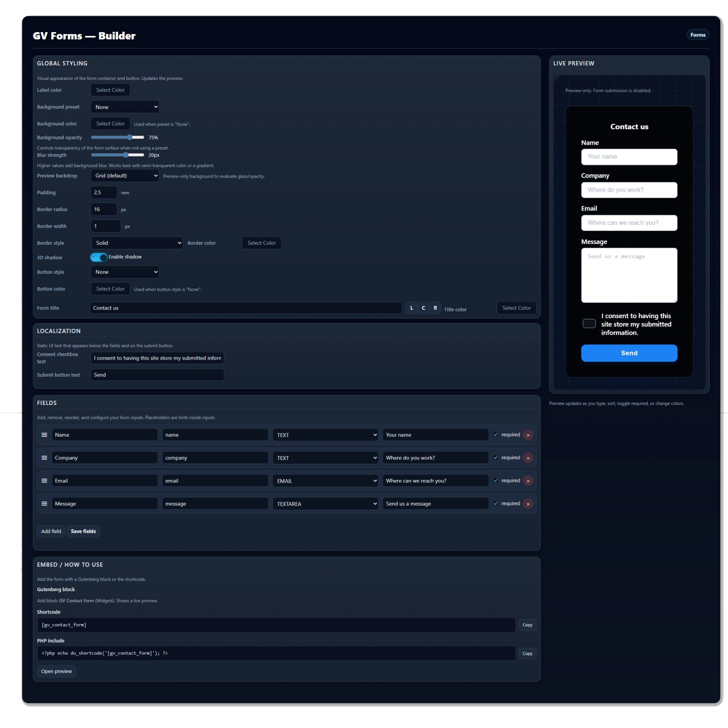Click the Send button in live preview
The height and width of the screenshot is (728, 728).
629,353
